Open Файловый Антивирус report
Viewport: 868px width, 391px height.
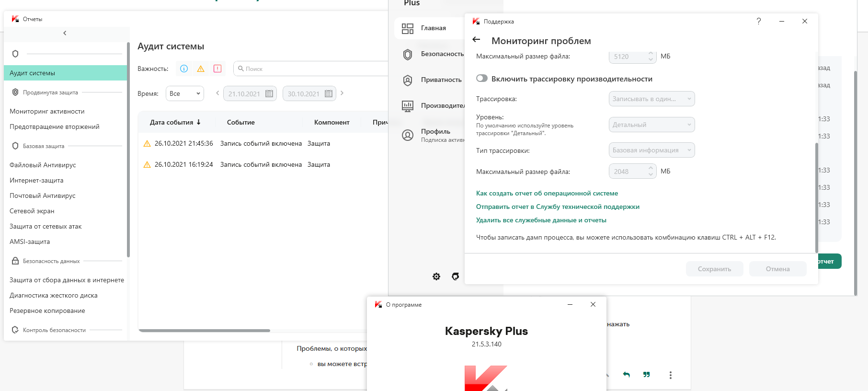click(43, 165)
